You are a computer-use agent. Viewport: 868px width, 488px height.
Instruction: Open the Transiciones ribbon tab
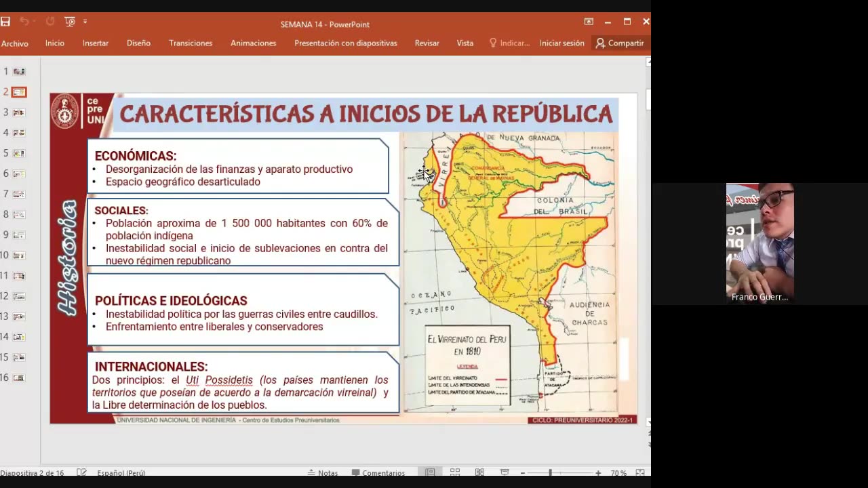click(191, 43)
